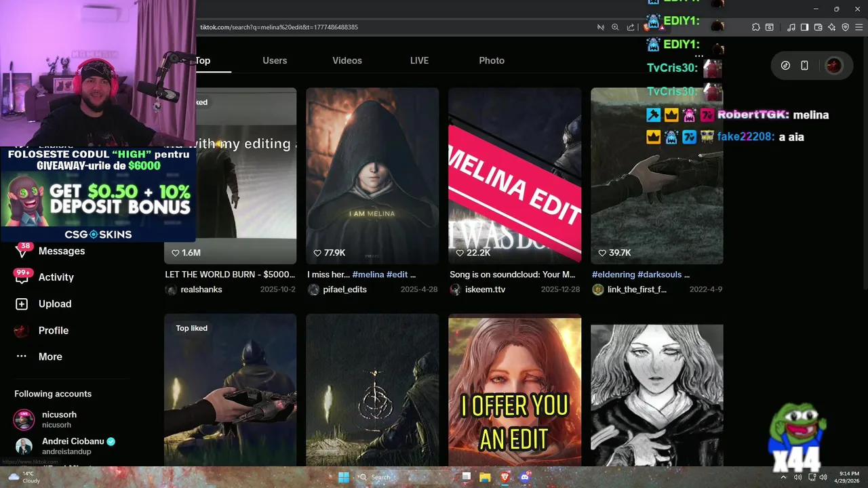
Task: Click the 'Song is on soundcloud' video title
Action: 512,274
